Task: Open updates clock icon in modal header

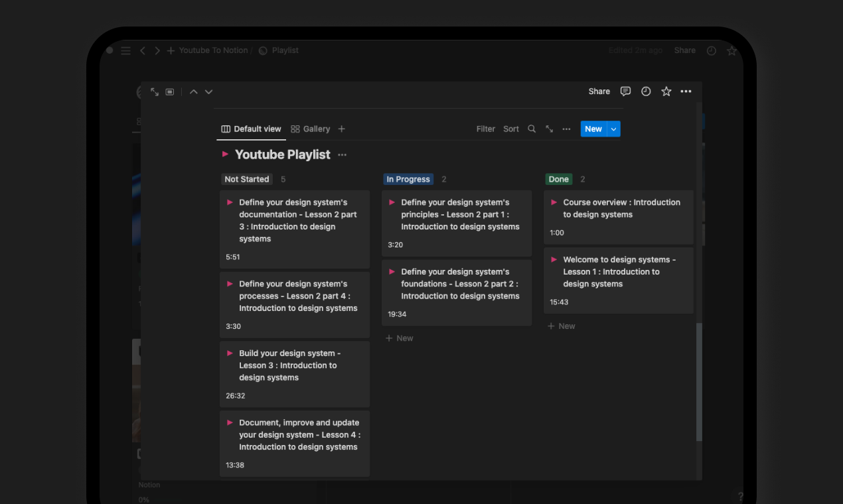Action: click(x=646, y=92)
